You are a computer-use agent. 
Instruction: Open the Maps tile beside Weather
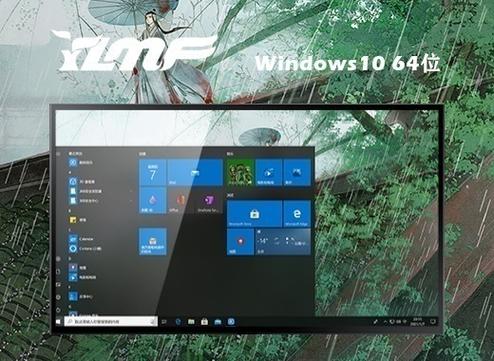[x=240, y=242]
